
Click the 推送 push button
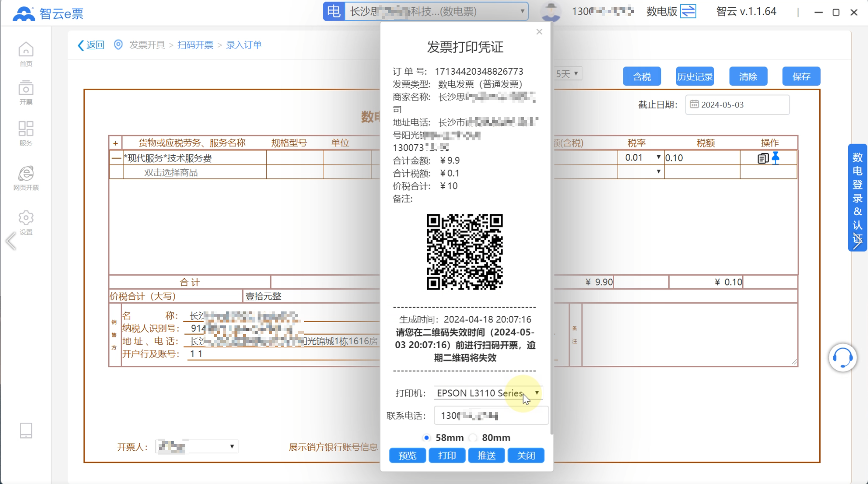(486, 456)
